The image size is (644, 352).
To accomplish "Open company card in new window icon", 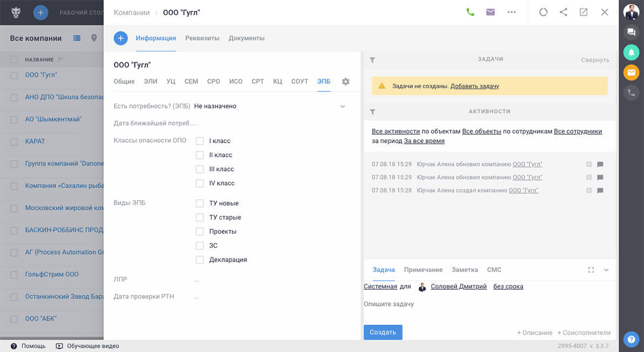I will pyautogui.click(x=583, y=12).
